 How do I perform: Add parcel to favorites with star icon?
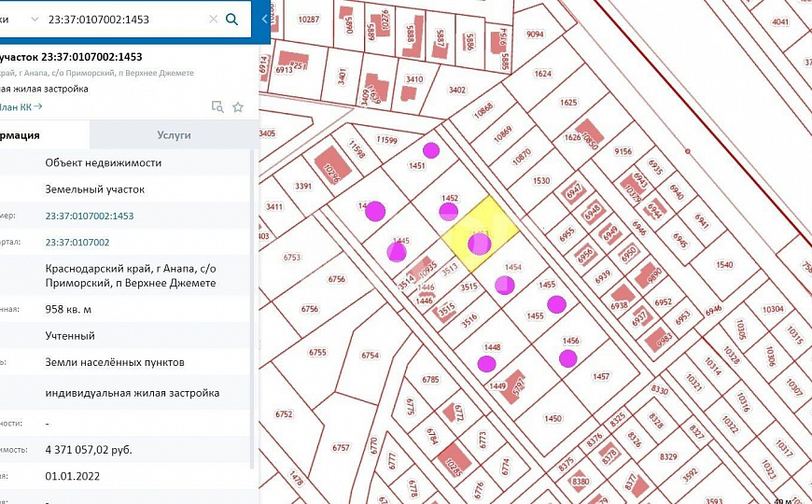(x=238, y=106)
